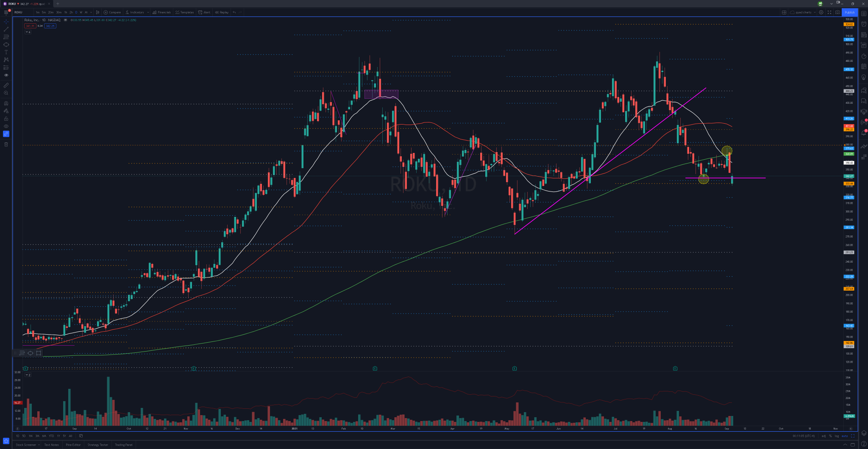Screen dimensions: 868x449
Task: Select the measure ruler tool
Action: tap(6, 85)
